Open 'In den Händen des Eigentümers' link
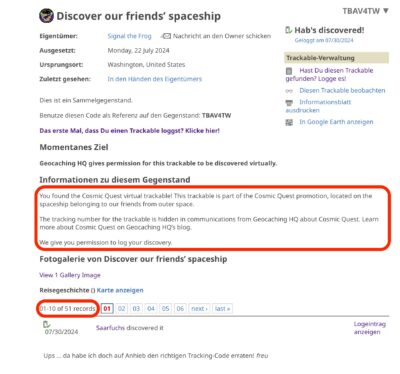 (155, 79)
